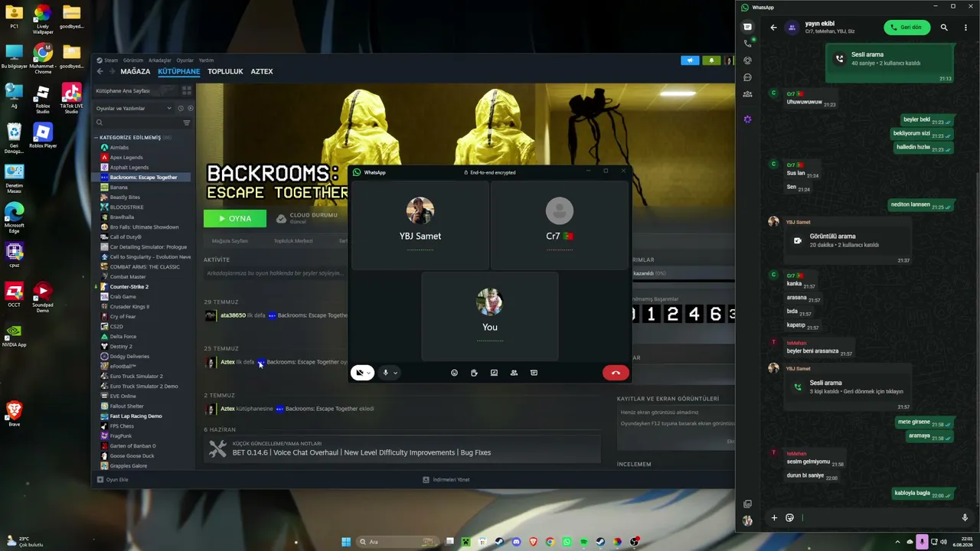Open the Topluluk Merkezi link

click(293, 241)
